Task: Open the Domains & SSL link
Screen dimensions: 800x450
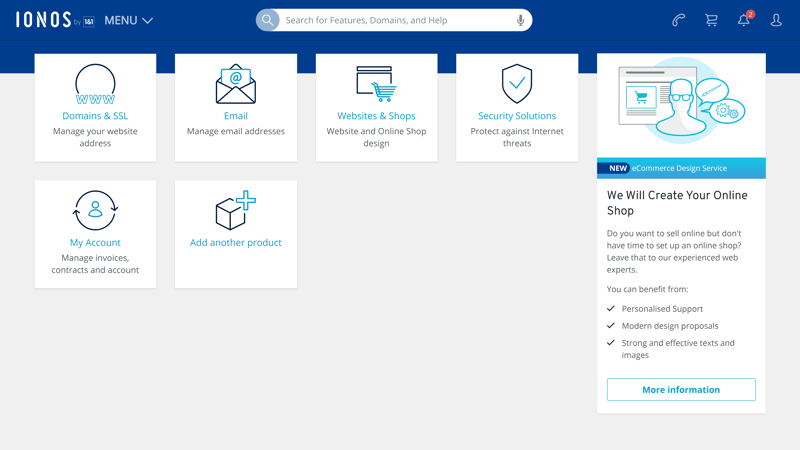Action: tap(95, 116)
